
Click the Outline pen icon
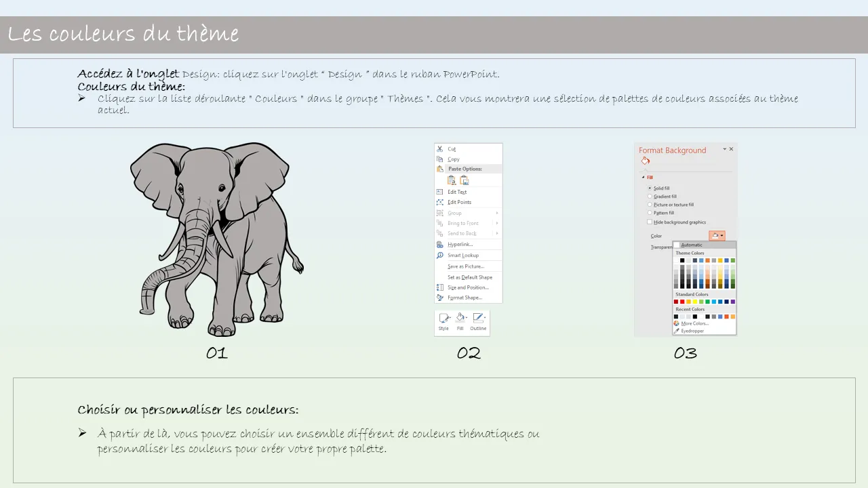[478, 318]
